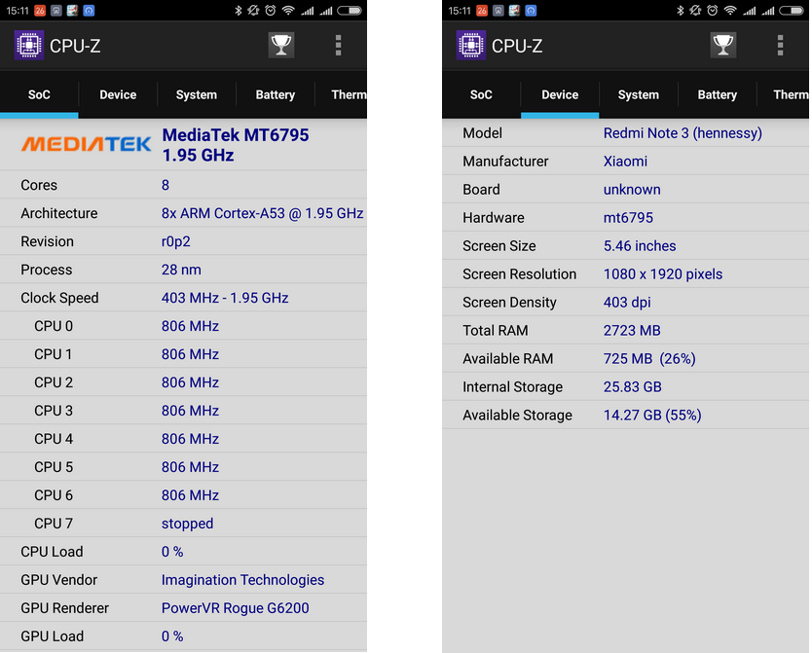The width and height of the screenshot is (812, 653).
Task: Tap the "CPU 0" row label
Action: point(54,326)
